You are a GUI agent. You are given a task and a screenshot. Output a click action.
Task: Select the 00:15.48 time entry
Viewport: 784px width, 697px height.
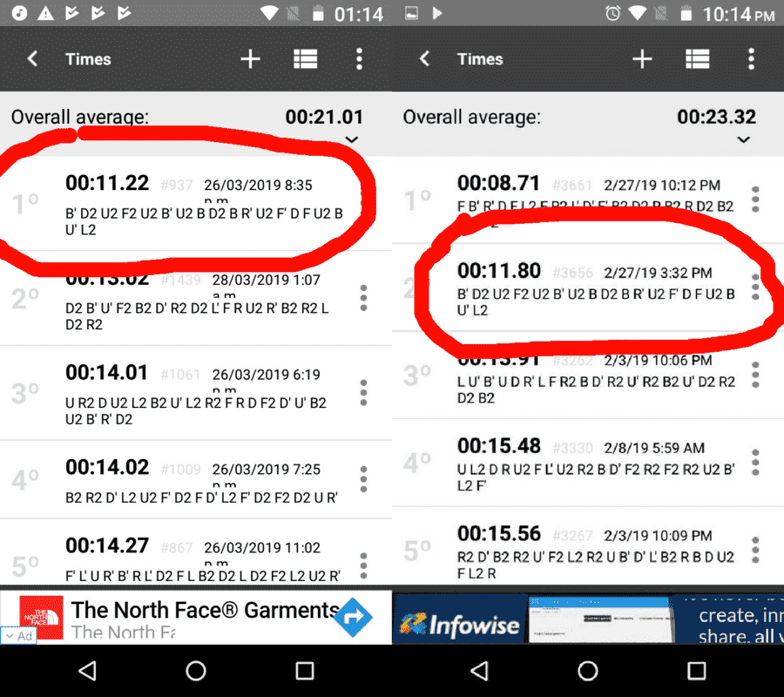tap(588, 463)
